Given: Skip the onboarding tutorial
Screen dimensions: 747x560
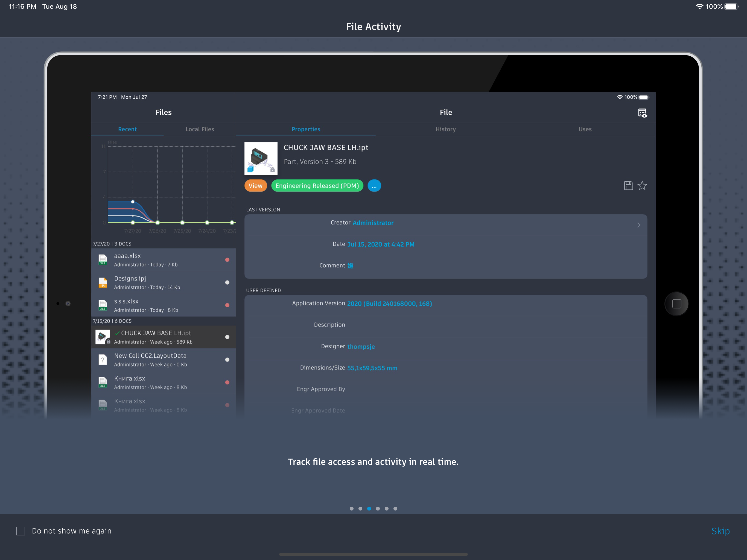Looking at the screenshot, I should pyautogui.click(x=720, y=531).
